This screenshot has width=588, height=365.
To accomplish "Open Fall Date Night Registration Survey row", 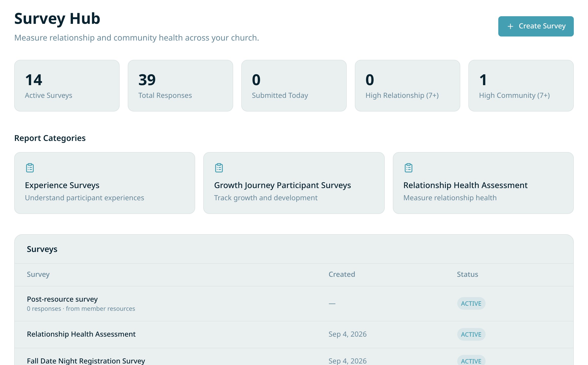I will [x=294, y=357].
